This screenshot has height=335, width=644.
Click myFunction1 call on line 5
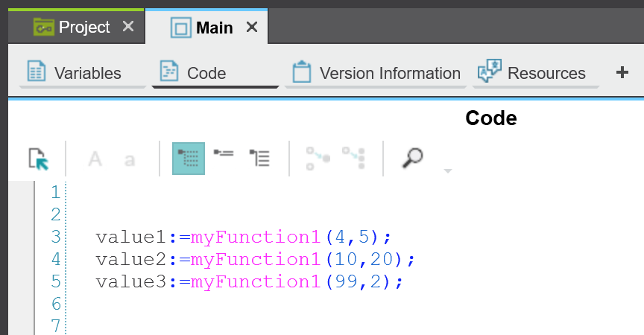tap(256, 281)
